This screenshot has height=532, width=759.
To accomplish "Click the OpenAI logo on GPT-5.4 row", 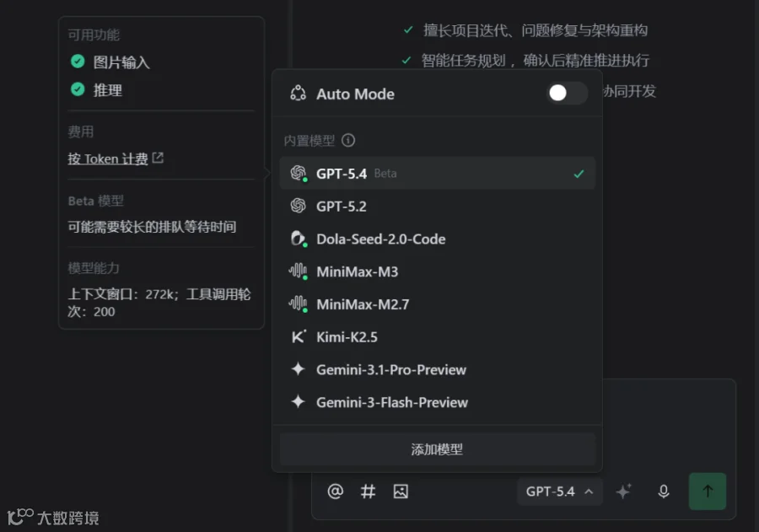I will [299, 173].
